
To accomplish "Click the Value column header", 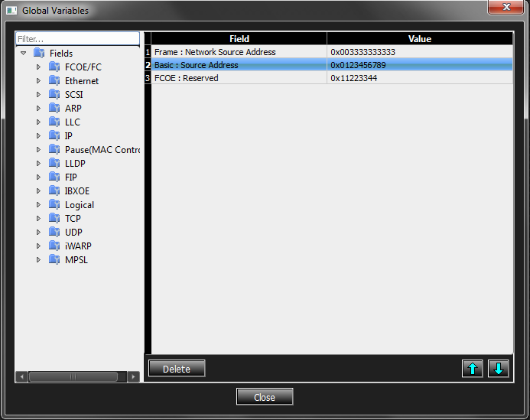I will click(x=420, y=38).
